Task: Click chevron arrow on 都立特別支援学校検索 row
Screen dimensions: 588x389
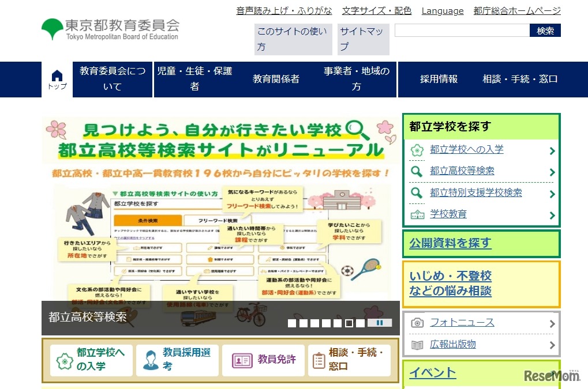Action: [x=552, y=194]
